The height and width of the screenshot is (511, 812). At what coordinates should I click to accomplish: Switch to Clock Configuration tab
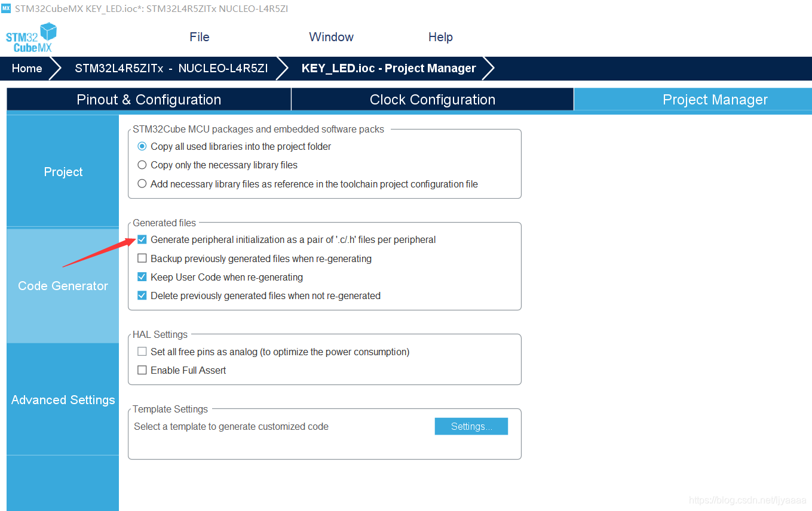tap(433, 100)
